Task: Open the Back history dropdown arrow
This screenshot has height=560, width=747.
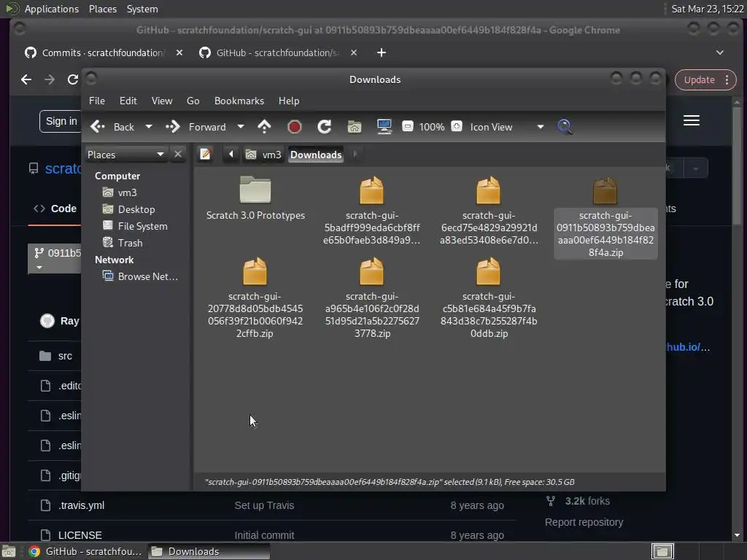Action: tap(149, 127)
